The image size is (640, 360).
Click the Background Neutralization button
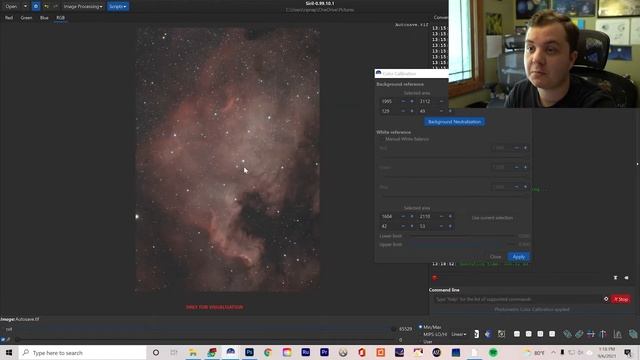454,122
